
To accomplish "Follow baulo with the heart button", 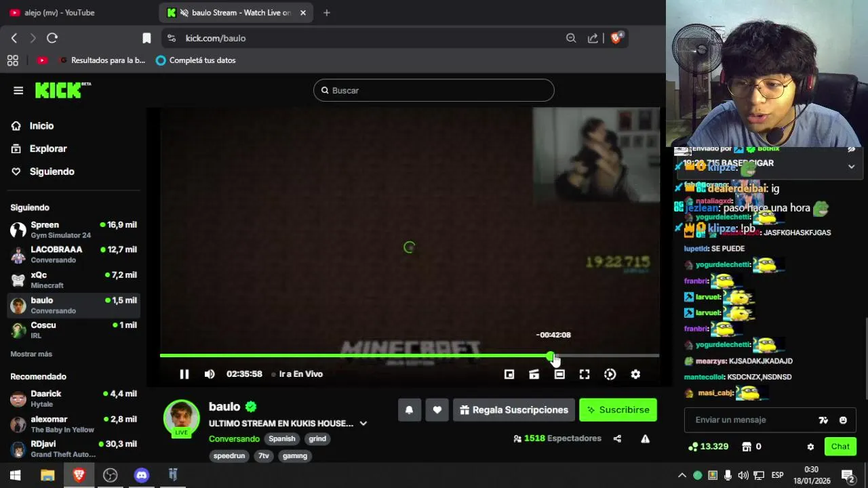I will (x=437, y=410).
